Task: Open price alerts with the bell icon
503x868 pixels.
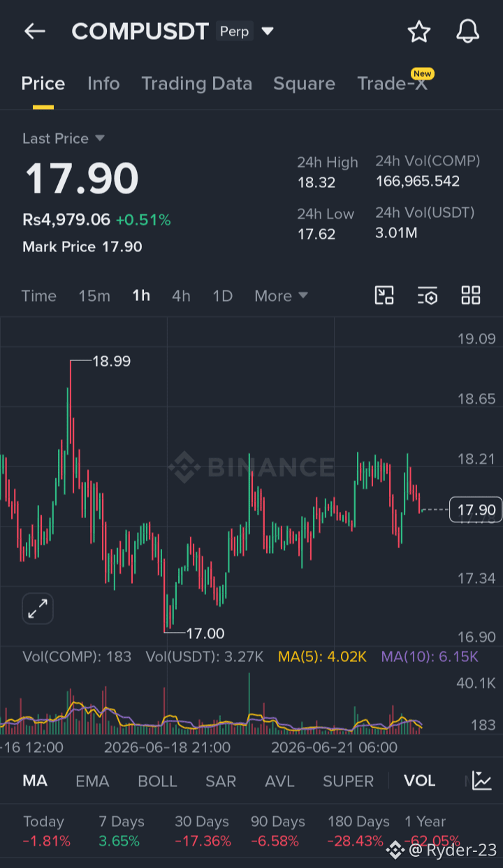Action: (468, 31)
